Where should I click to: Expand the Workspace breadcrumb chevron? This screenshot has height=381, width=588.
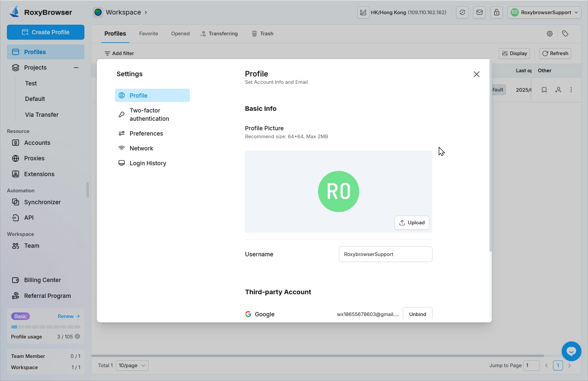point(146,13)
